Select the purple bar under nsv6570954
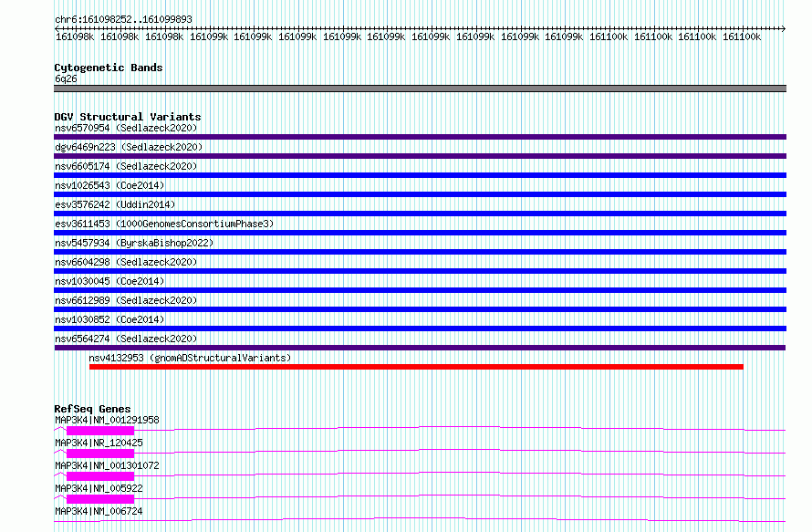Image resolution: width=812 pixels, height=532 pixels. pyautogui.click(x=420, y=137)
